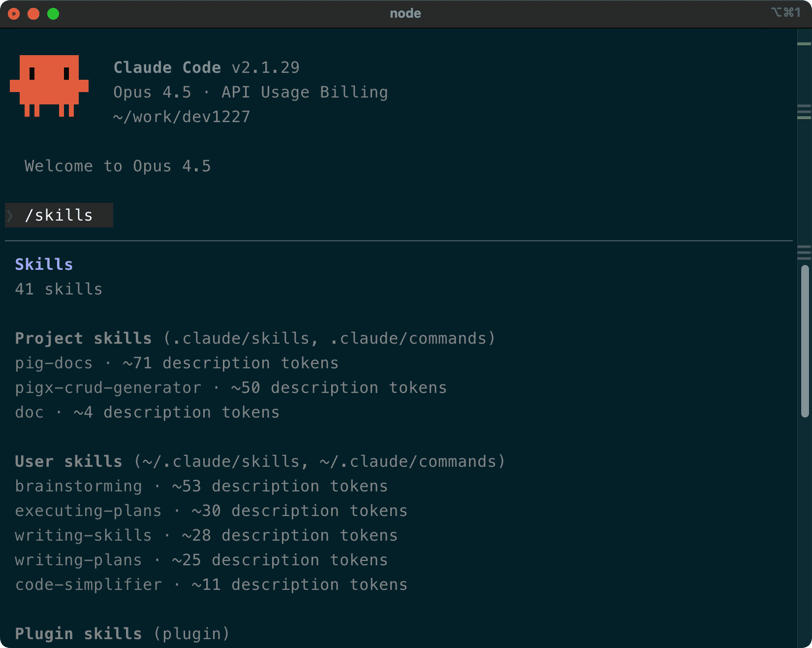Select the doc skill entry
Viewport: 812px width, 648px height.
30,412
